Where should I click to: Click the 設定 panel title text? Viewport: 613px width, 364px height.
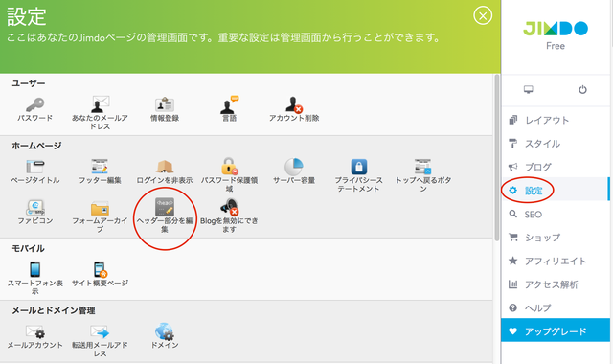tap(27, 16)
